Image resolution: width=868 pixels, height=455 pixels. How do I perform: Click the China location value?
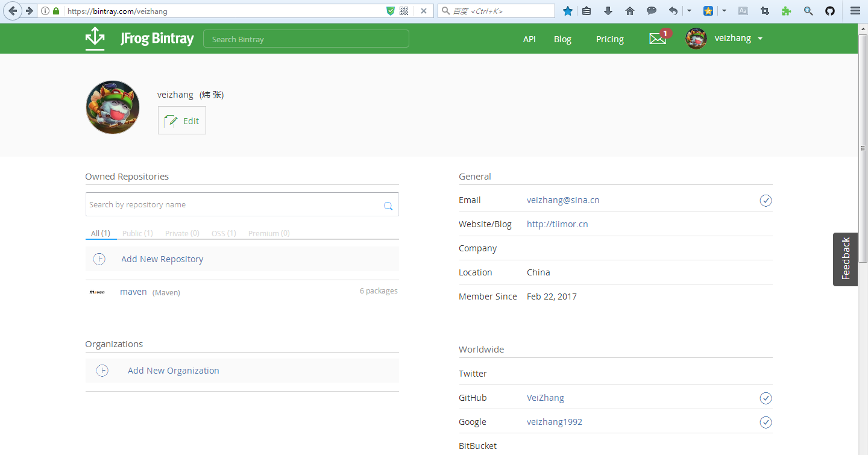[538, 272]
